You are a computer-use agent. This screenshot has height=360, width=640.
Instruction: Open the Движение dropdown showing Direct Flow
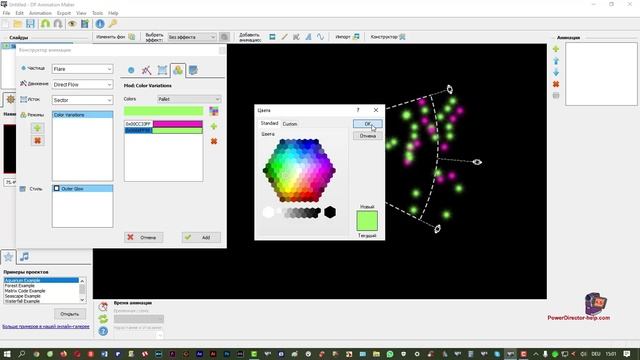(82, 84)
